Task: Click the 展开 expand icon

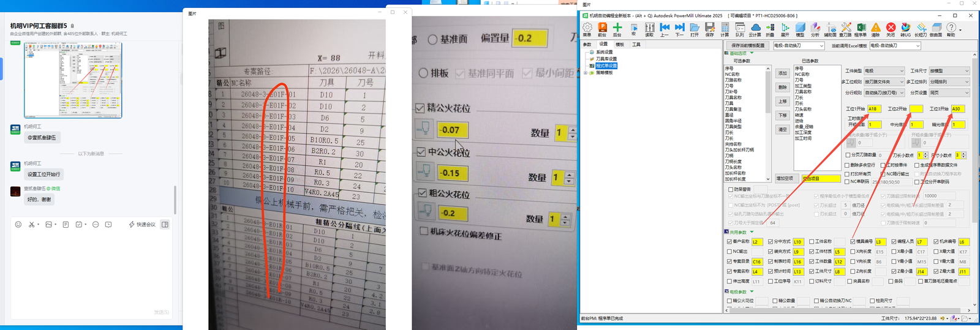Action: pyautogui.click(x=785, y=29)
